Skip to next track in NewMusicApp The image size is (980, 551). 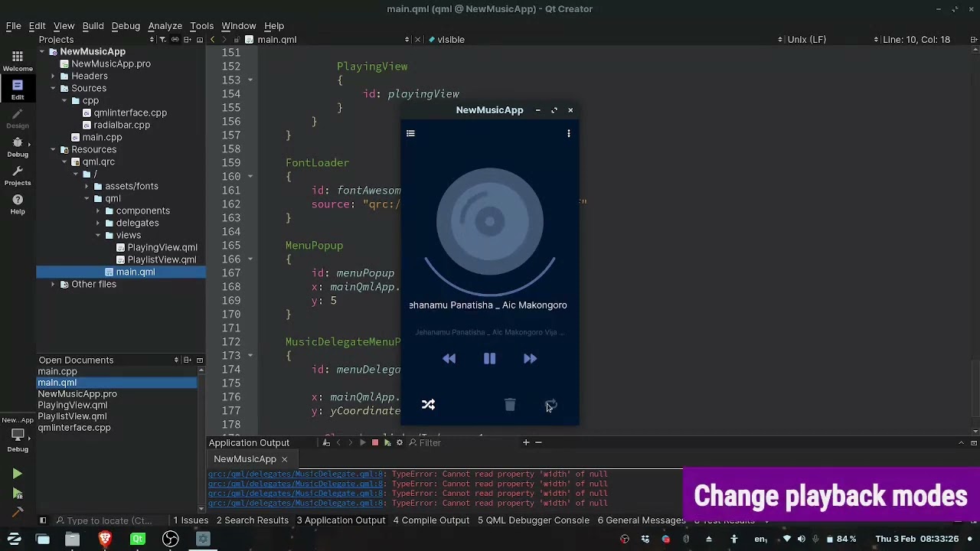coord(530,359)
